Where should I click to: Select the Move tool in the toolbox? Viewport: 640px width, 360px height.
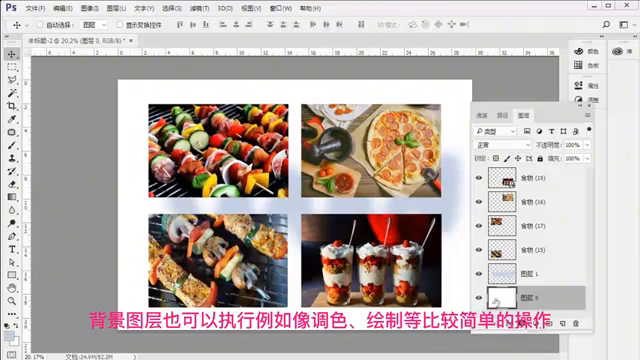11,54
